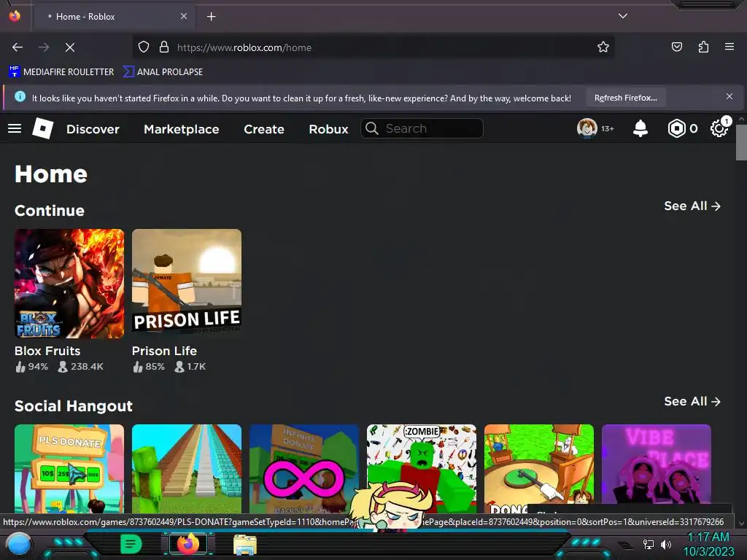Open the Discover menu item
This screenshot has width=747, height=560.
(93, 129)
